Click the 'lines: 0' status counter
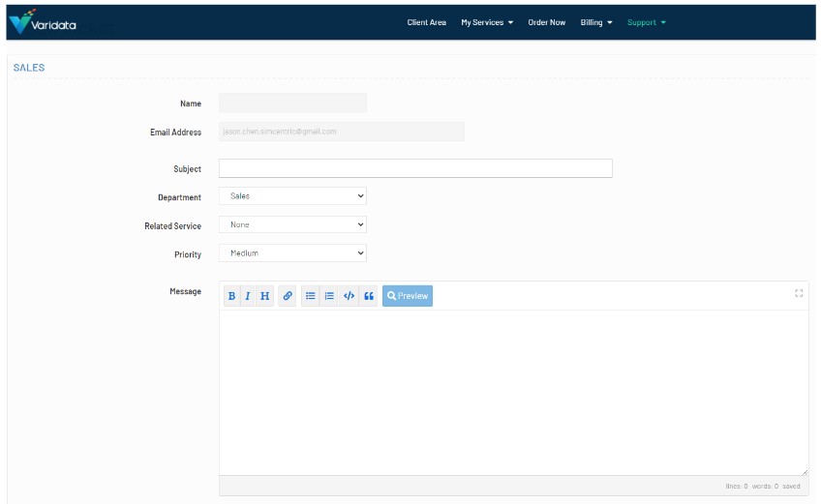821x504 pixels. tap(737, 487)
